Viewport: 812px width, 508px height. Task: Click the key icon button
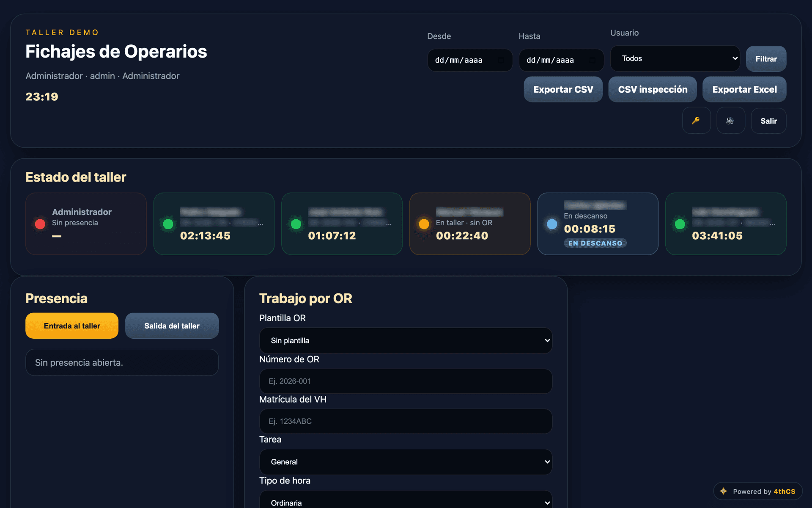[x=696, y=121]
